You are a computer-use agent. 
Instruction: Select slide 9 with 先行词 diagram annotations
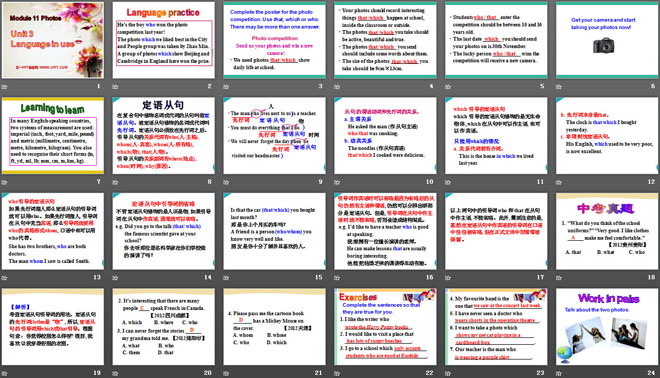274,136
